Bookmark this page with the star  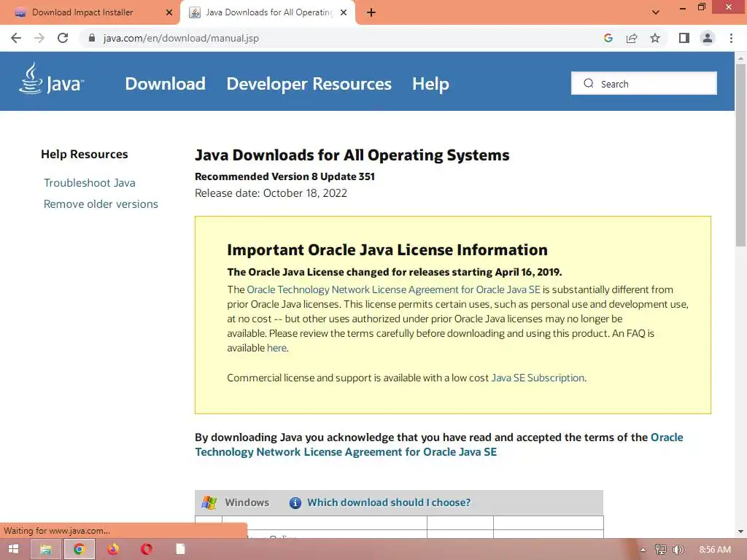655,38
